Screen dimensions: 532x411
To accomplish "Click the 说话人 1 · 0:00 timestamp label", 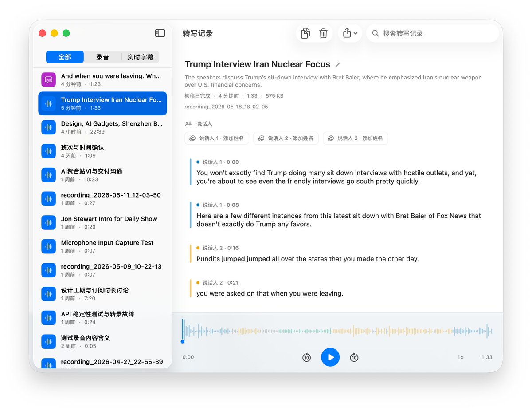I will [220, 162].
